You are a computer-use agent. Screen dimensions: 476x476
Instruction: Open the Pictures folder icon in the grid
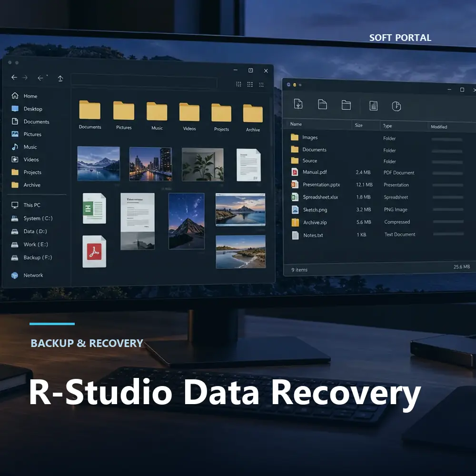pyautogui.click(x=124, y=111)
